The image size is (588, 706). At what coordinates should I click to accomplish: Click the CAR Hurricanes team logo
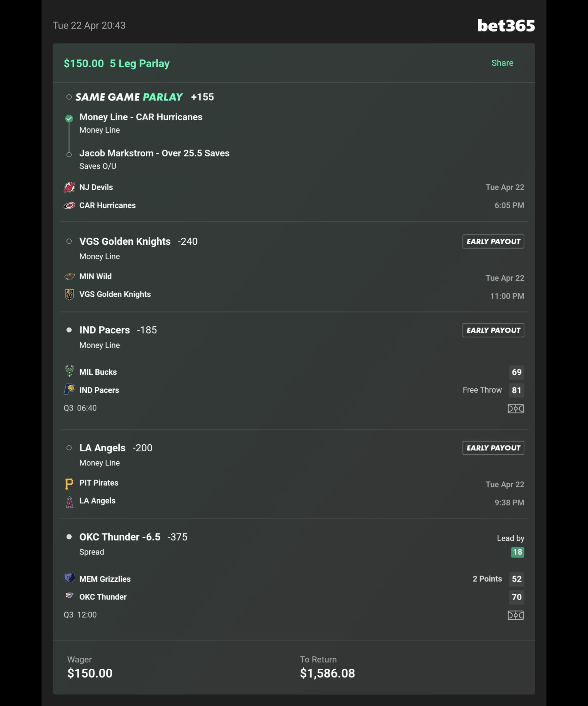click(x=69, y=205)
